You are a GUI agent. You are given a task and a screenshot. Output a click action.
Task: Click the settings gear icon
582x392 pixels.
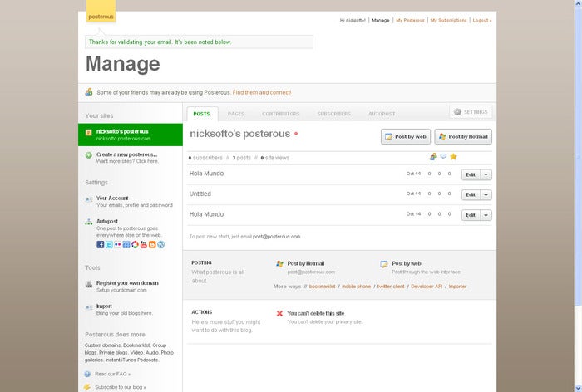[x=457, y=111]
